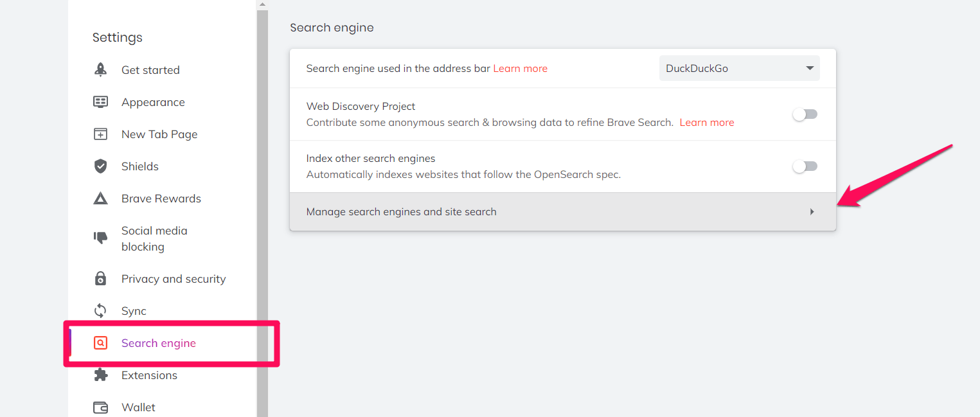Click the Extensions puzzle piece icon
The width and height of the screenshot is (980, 417).
pos(100,375)
